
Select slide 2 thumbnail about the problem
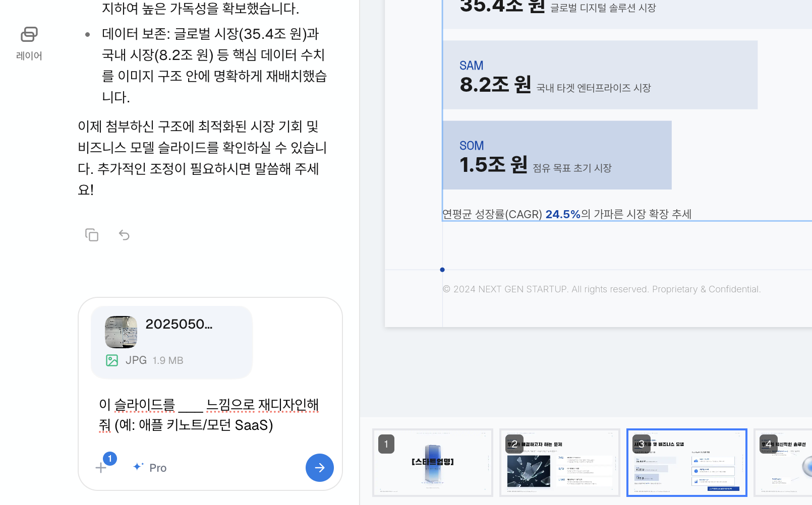click(x=560, y=463)
